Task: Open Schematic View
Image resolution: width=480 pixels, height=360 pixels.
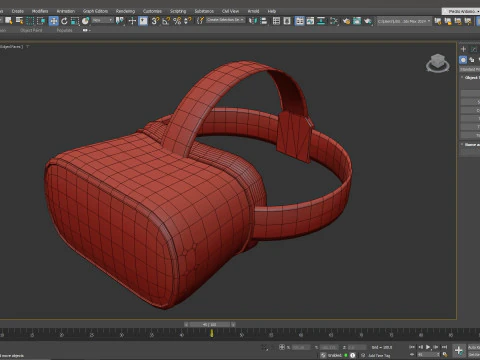Action: point(321,21)
